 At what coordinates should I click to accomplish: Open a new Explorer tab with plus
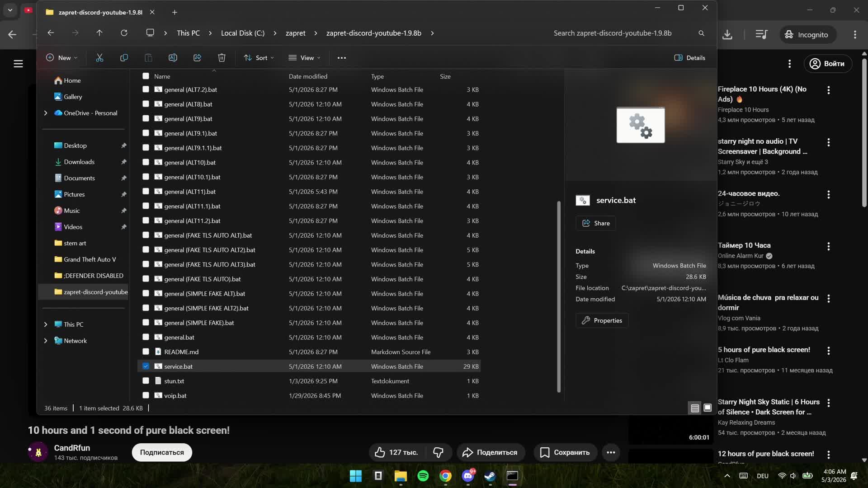[x=175, y=12]
